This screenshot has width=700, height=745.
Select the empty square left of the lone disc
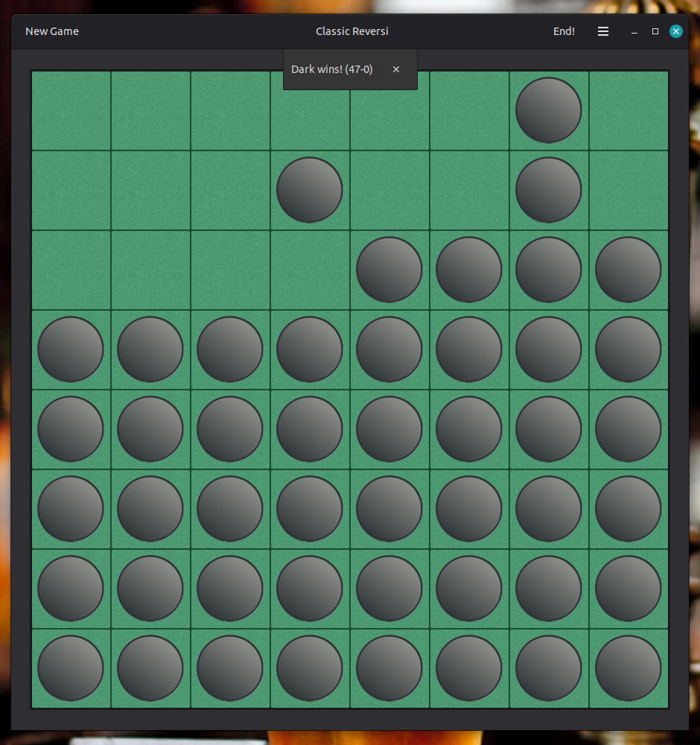229,190
